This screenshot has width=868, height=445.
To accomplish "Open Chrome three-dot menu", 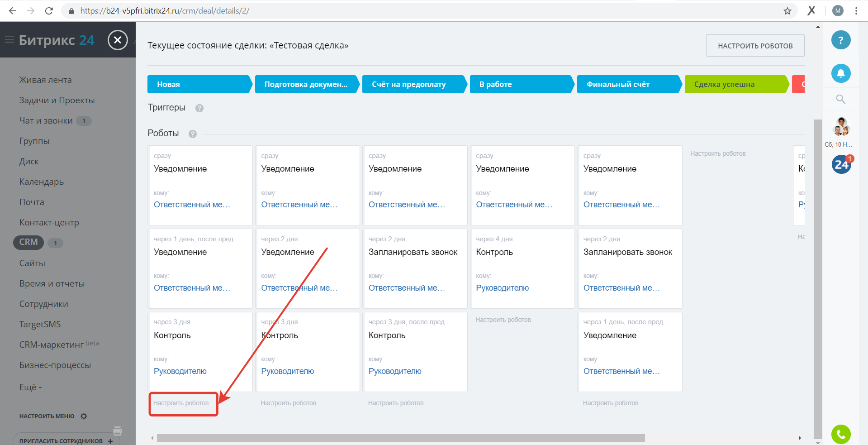I will [856, 11].
